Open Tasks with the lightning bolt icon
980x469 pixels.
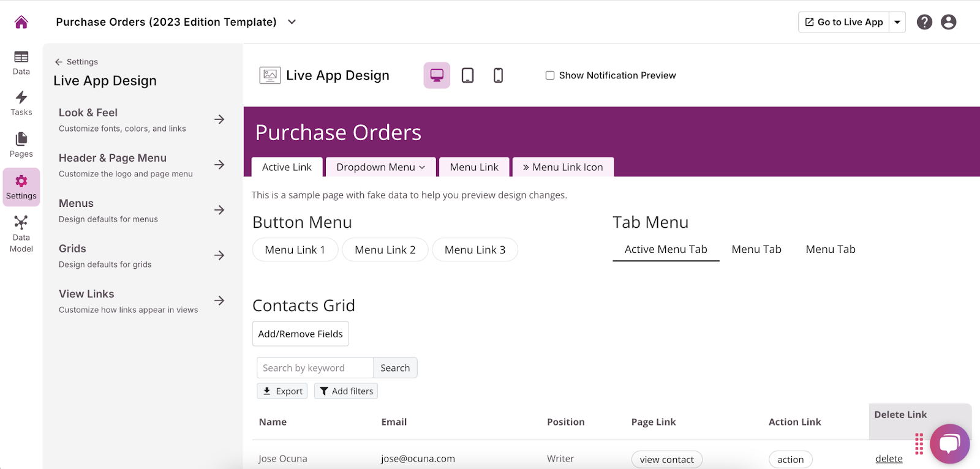21,103
